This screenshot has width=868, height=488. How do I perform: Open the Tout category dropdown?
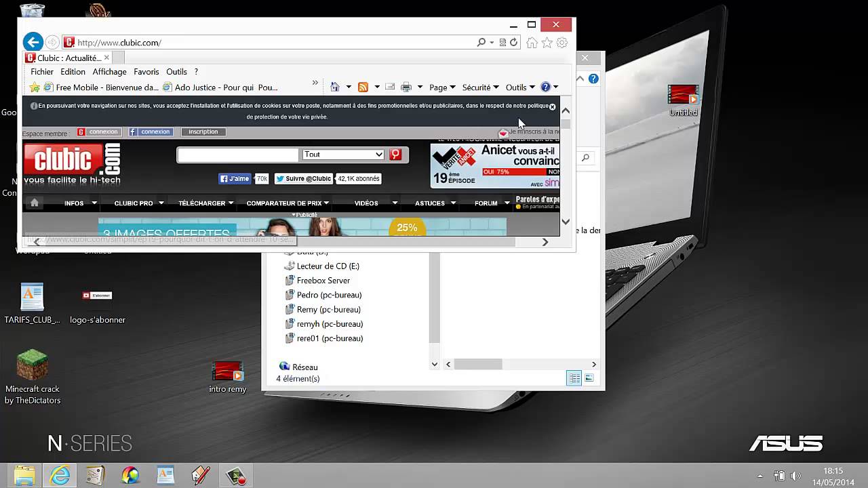[343, 155]
